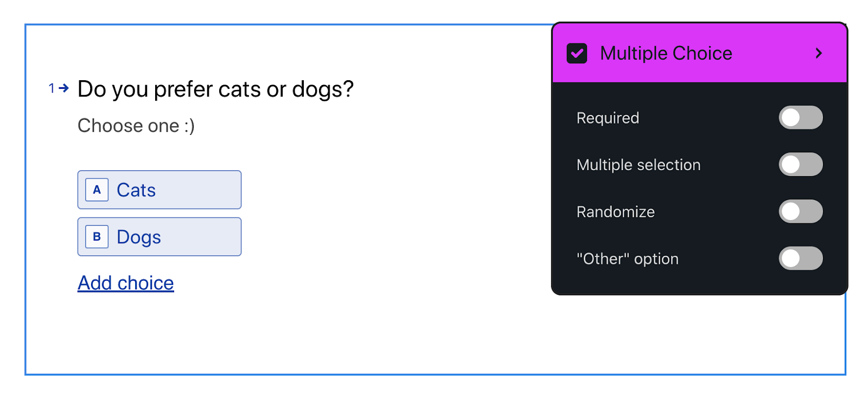Click the Multiple selection setting label

pos(639,165)
